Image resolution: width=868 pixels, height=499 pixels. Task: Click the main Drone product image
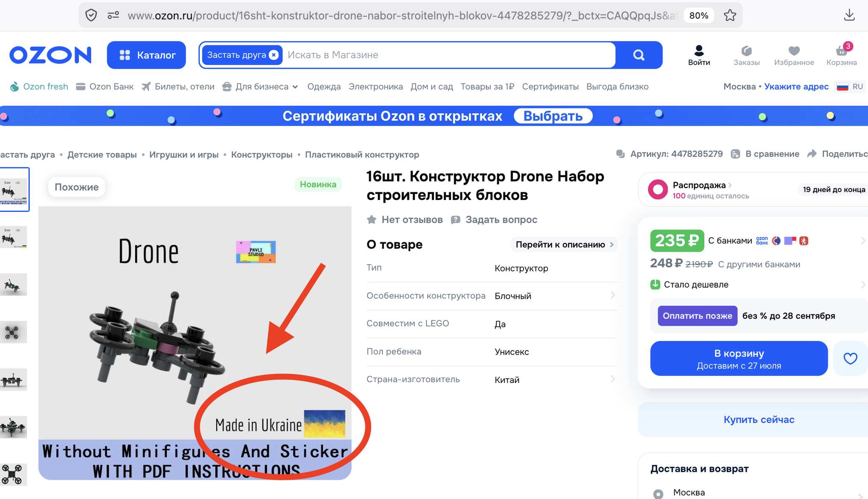pos(195,343)
